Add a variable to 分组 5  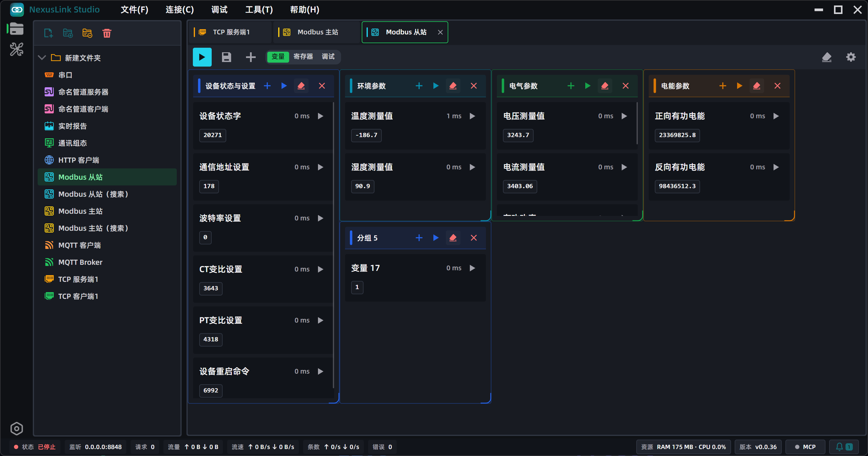pyautogui.click(x=419, y=238)
